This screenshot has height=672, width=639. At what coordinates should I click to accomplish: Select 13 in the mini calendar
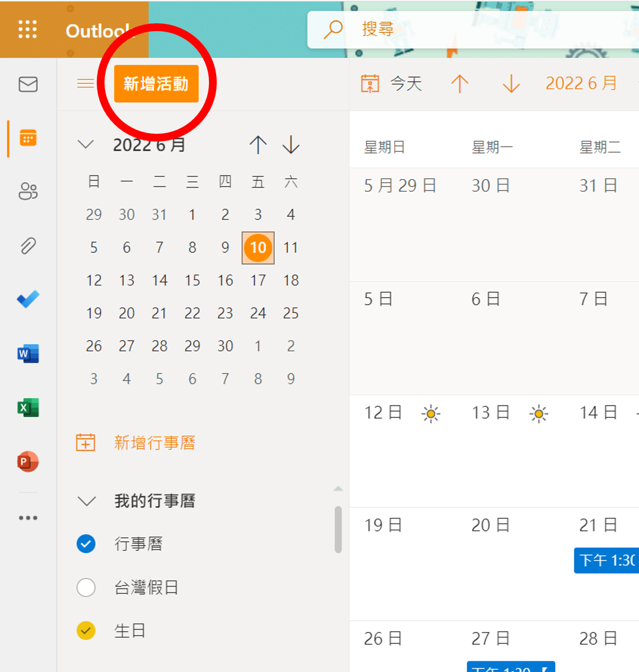coord(127,281)
